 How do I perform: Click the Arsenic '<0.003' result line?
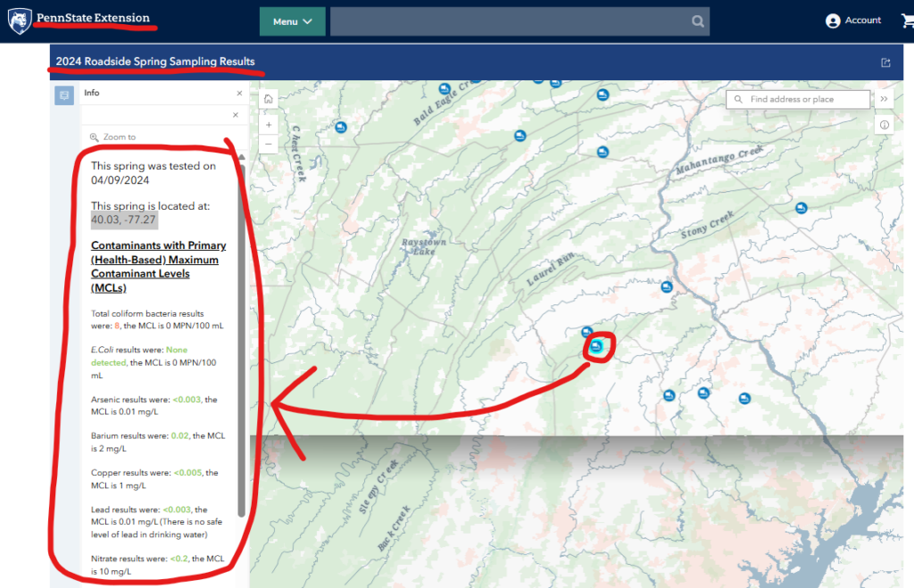[154, 406]
